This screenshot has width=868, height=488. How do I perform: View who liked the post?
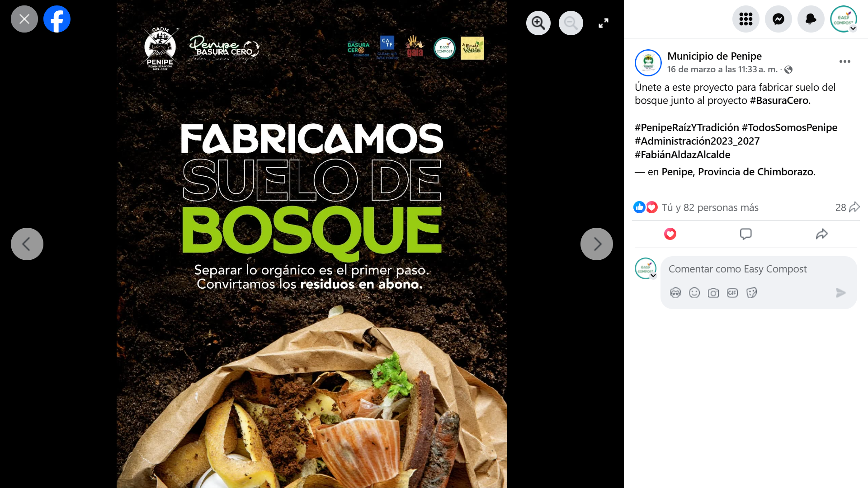pyautogui.click(x=639, y=207)
